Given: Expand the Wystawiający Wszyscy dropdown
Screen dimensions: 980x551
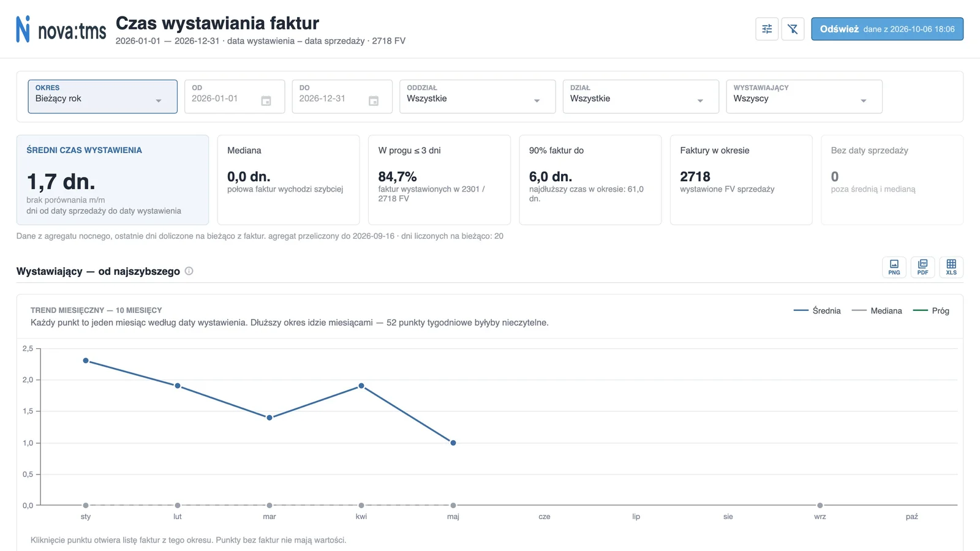Looking at the screenshot, I should [x=804, y=97].
